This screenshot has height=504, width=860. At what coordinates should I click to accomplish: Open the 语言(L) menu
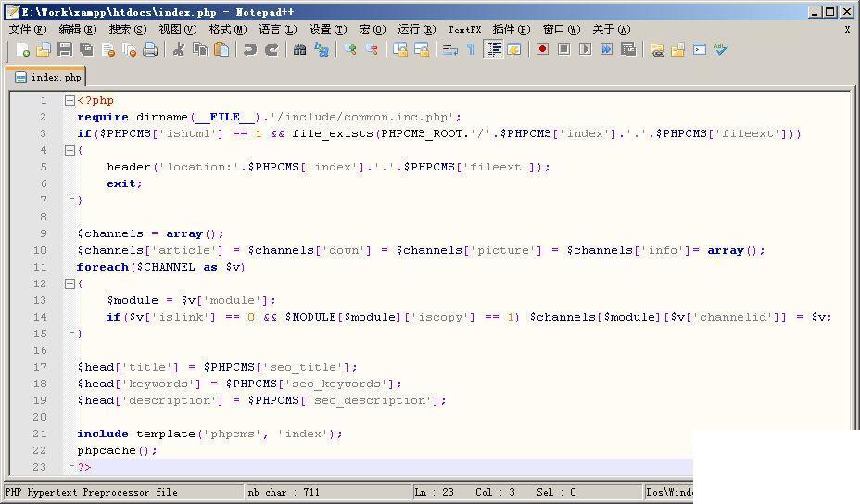coord(278,30)
